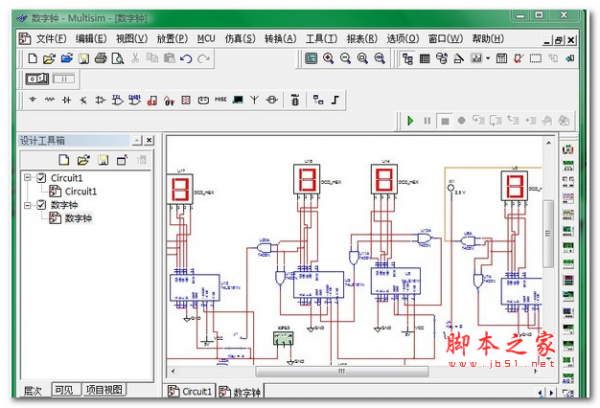Click the Open folder toolbar icon

coord(48,59)
